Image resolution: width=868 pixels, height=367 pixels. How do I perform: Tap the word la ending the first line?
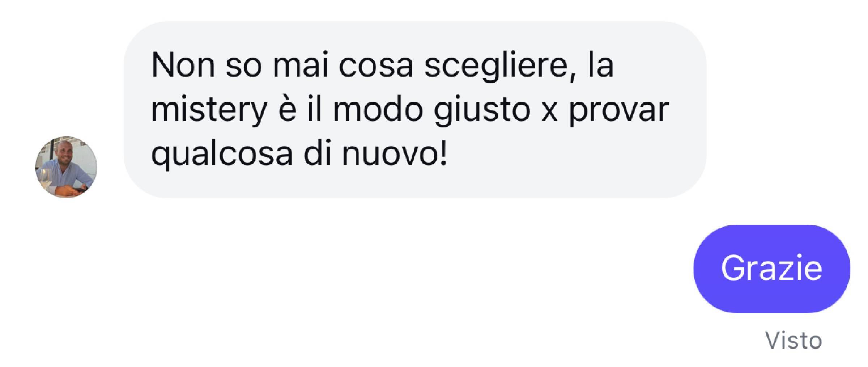601,66
